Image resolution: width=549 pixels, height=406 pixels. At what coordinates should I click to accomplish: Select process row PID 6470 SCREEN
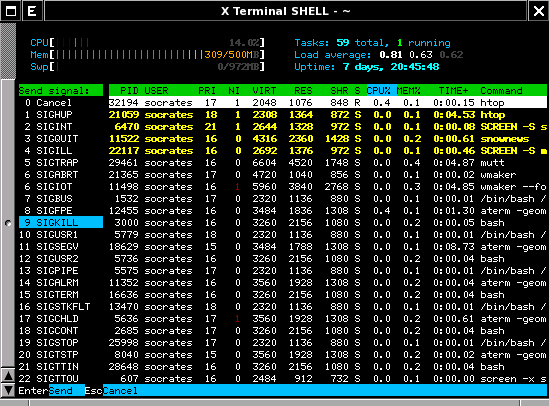tap(328, 127)
